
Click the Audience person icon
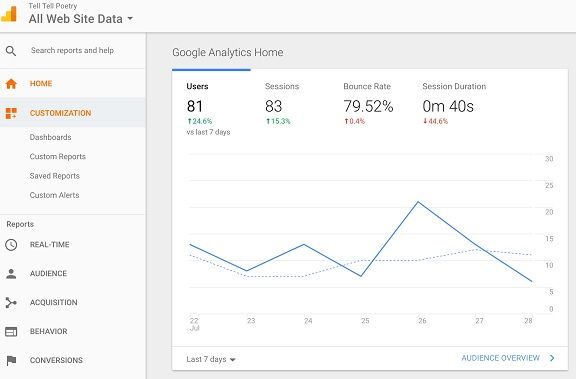click(11, 274)
